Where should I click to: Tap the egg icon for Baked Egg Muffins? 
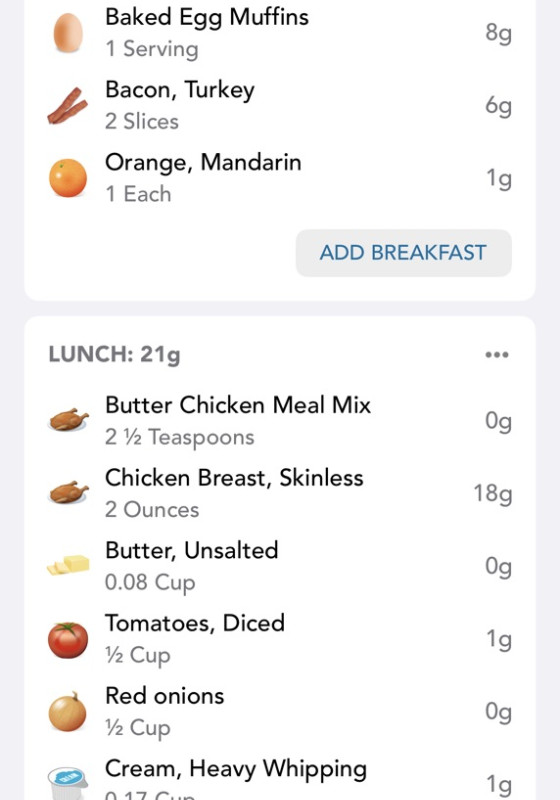click(x=68, y=33)
